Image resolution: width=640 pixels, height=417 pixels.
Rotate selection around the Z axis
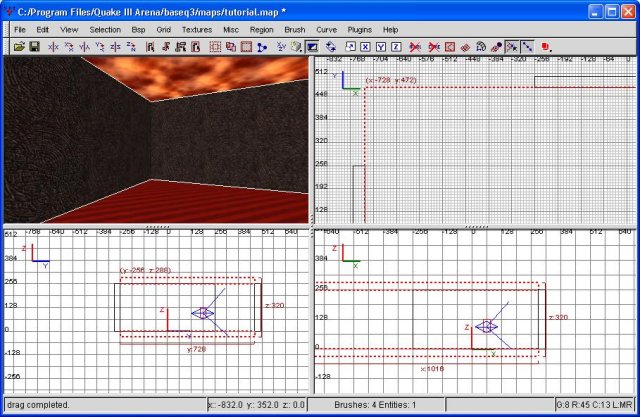point(131,47)
